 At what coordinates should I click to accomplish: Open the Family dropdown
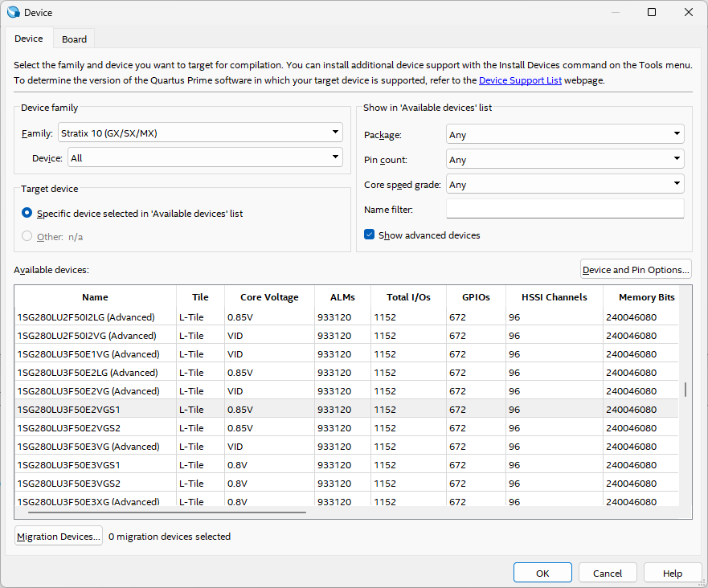[x=200, y=133]
